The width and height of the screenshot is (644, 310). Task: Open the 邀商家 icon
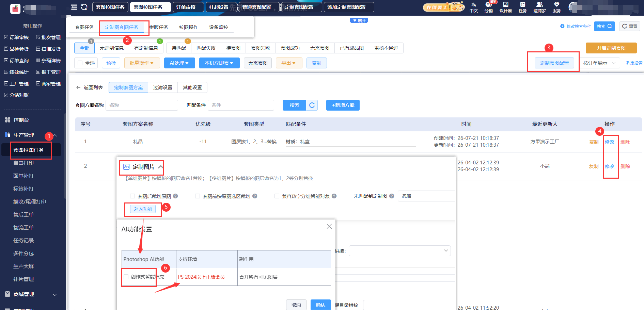coord(539,7)
